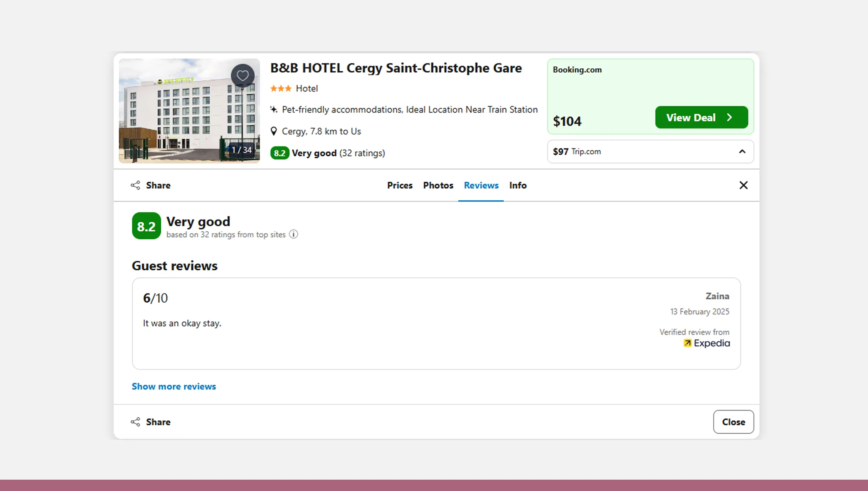Close panel with the X icon
This screenshot has width=868, height=491.
click(x=743, y=185)
